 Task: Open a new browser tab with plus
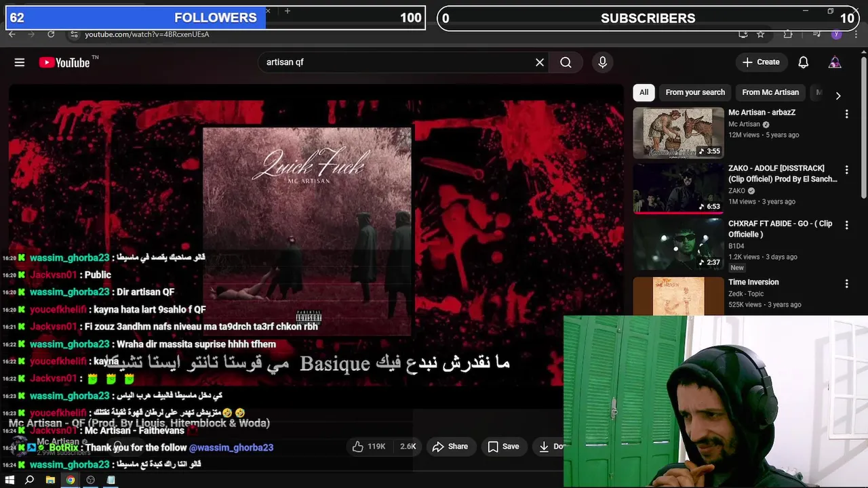pos(288,11)
